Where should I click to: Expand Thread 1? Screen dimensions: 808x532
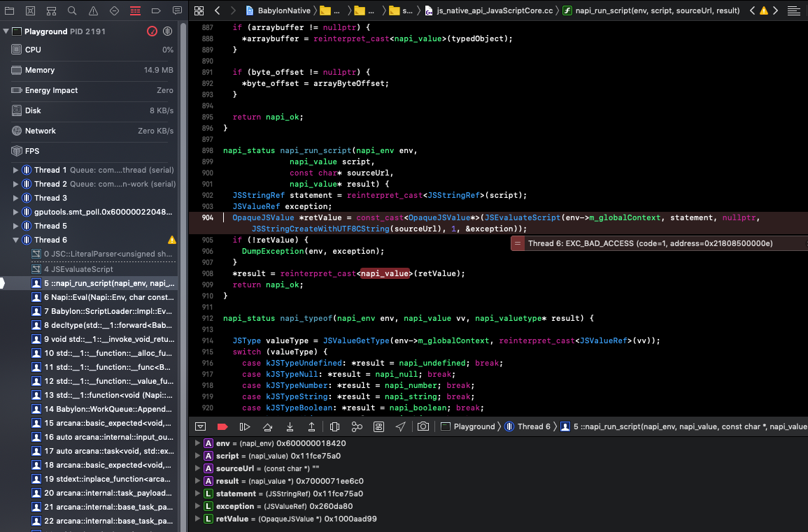coord(15,170)
